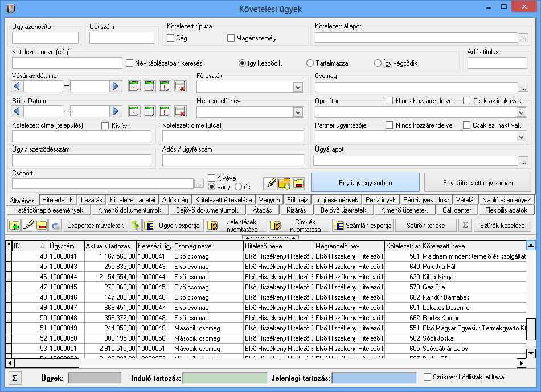Switch to the Call center tab

pos(457,210)
